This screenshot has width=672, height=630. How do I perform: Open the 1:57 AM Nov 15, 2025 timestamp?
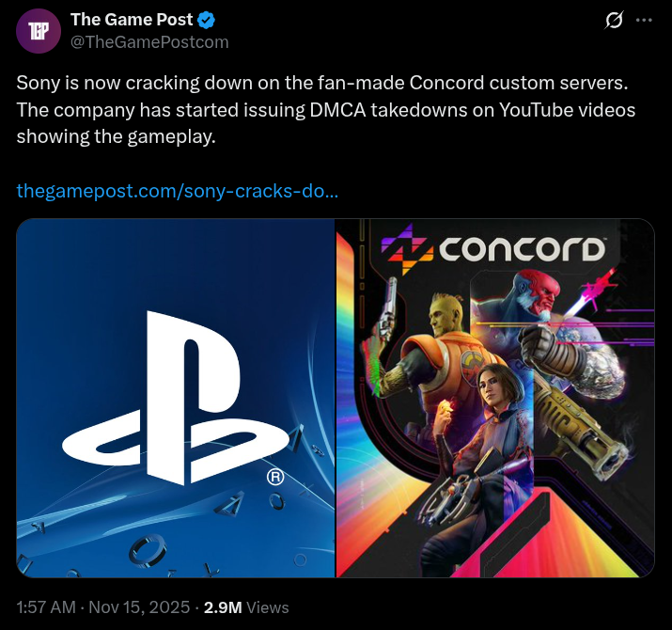102,607
